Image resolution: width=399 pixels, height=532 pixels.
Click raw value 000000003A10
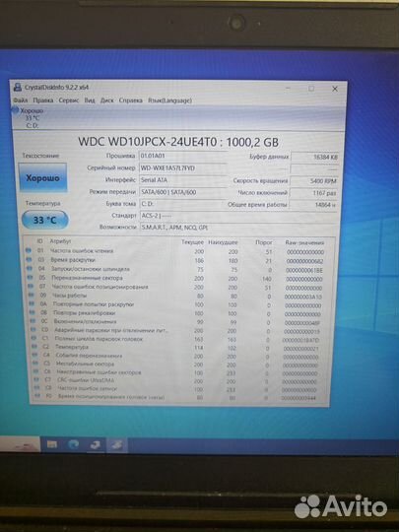(303, 297)
